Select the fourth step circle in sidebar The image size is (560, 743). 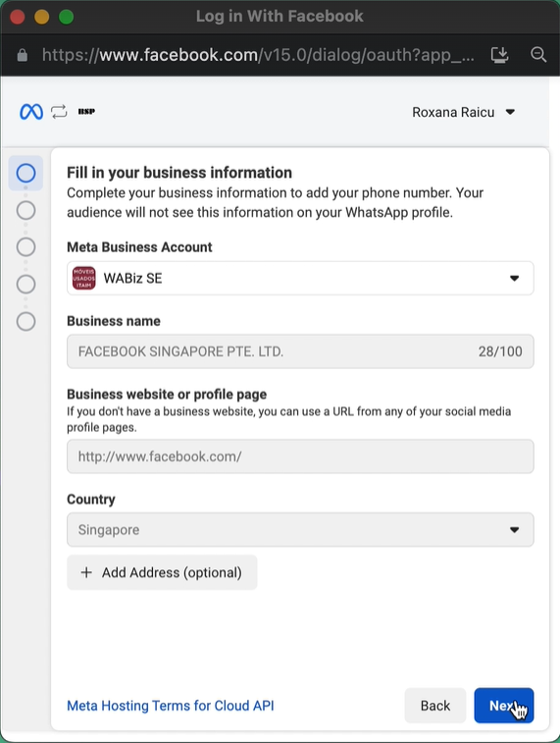tap(26, 285)
